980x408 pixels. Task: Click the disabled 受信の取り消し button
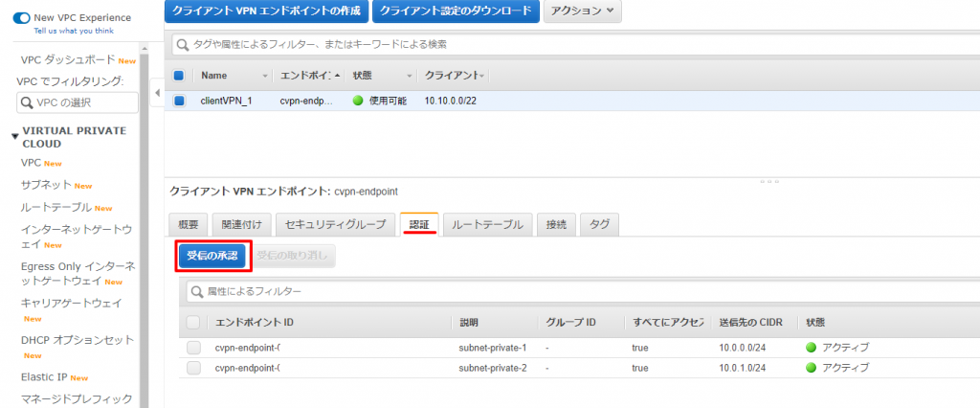[x=292, y=256]
